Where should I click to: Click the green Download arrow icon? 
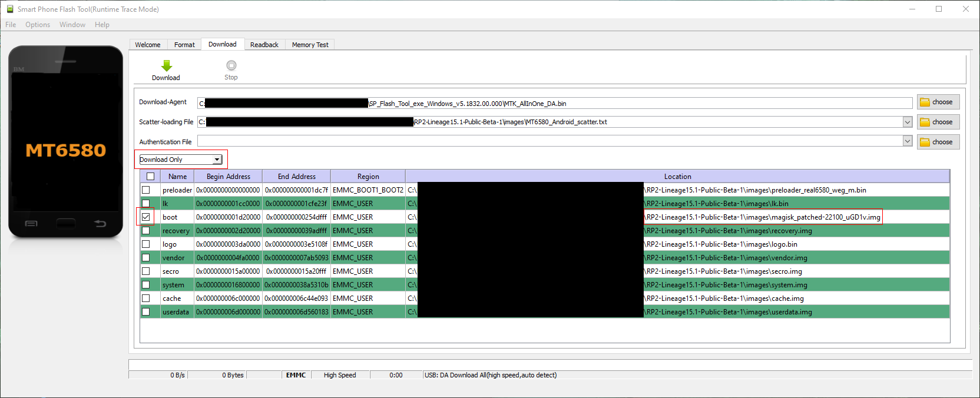click(x=167, y=66)
